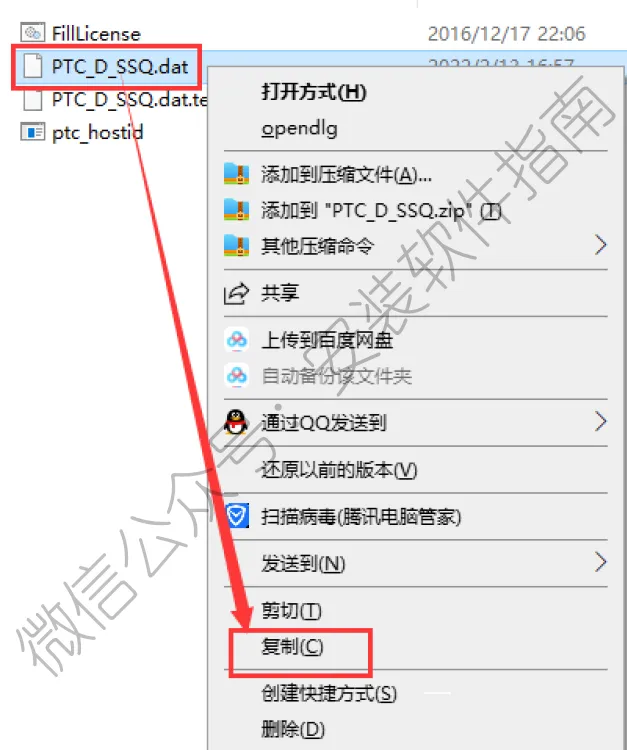This screenshot has height=750, width=627.
Task: Click the ptc_hostid file icon
Action: tap(33, 132)
